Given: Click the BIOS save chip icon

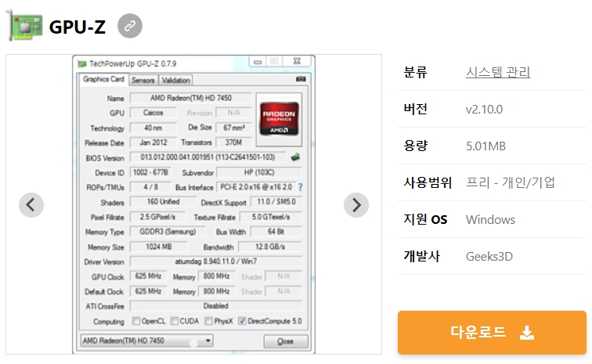Looking at the screenshot, I should 295,157.
